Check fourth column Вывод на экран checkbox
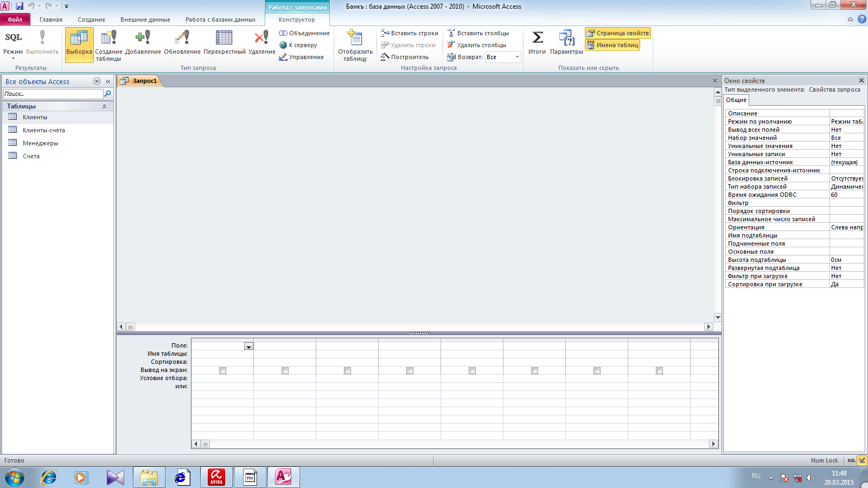This screenshot has height=488, width=868. (x=410, y=370)
